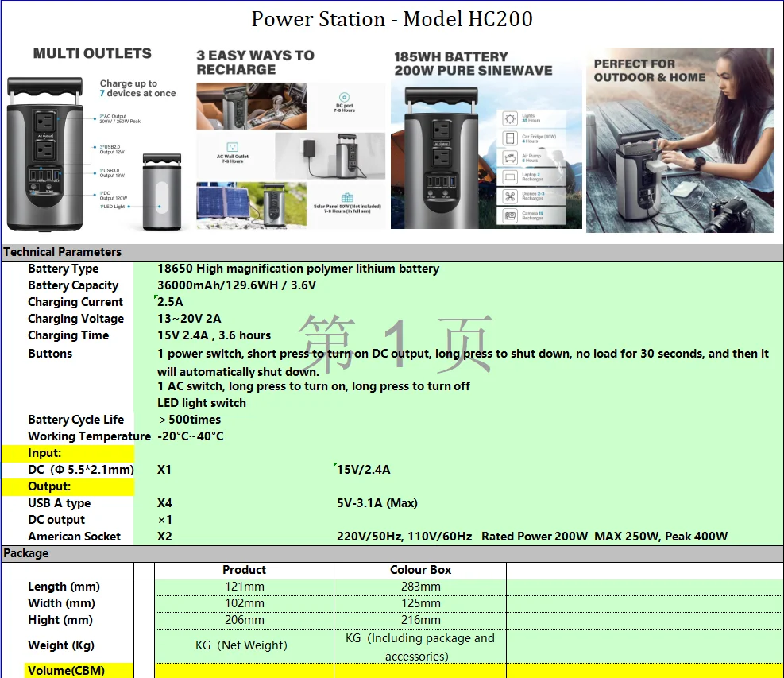Click the 'X2' socket quantity cell
The width and height of the screenshot is (784, 678).
(164, 537)
